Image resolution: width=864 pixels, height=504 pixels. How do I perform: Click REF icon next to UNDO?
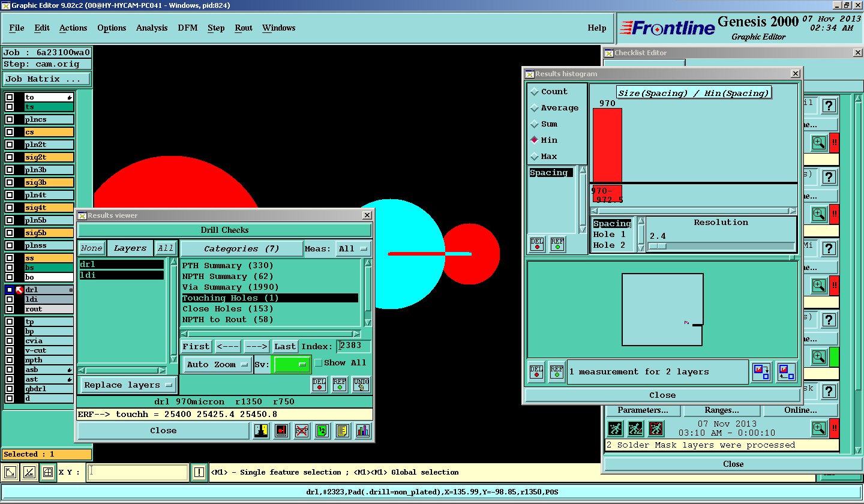pyautogui.click(x=340, y=385)
